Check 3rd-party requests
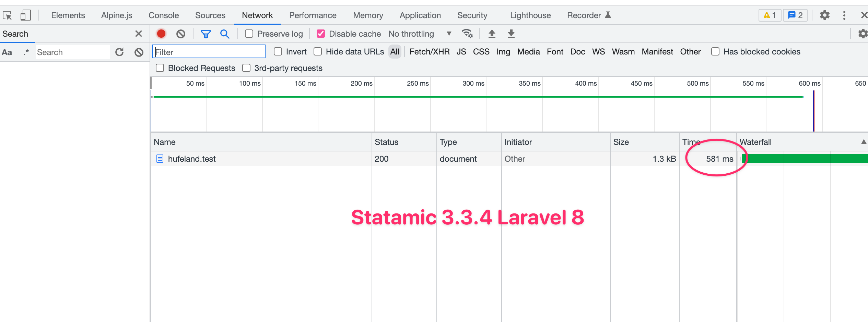This screenshot has width=868, height=322. tap(246, 68)
